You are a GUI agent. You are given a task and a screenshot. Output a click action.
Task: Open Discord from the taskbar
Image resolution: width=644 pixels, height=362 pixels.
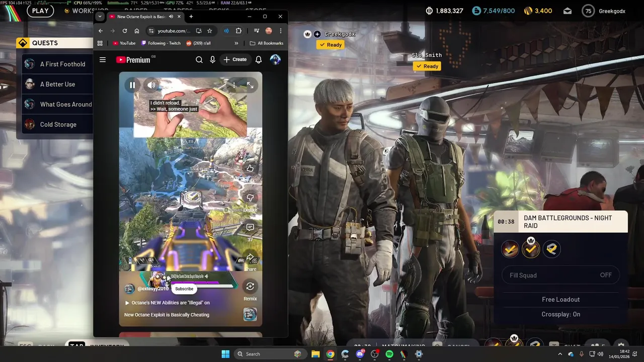[x=360, y=354]
